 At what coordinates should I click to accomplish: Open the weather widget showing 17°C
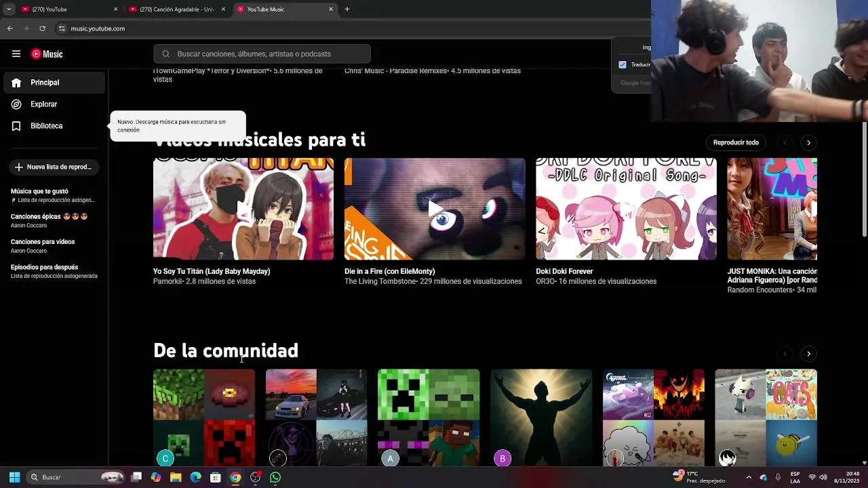(698, 477)
